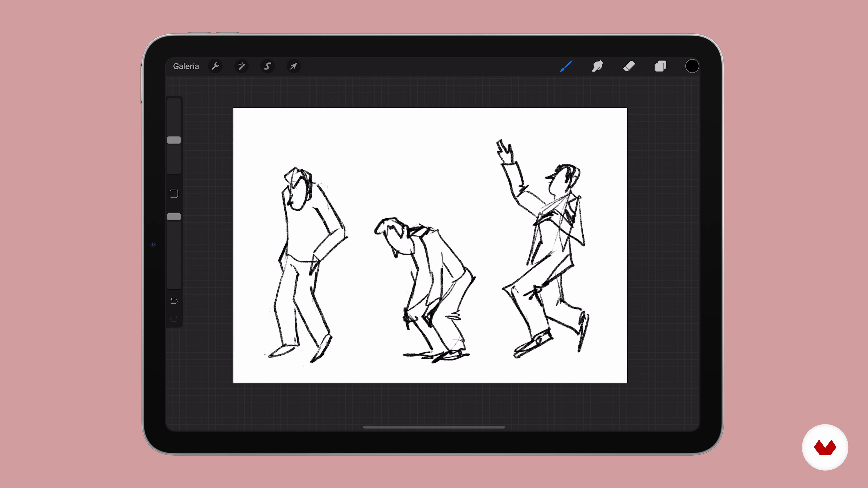Viewport: 868px width, 488px height.
Task: Select the Smudge tool
Action: click(x=597, y=66)
